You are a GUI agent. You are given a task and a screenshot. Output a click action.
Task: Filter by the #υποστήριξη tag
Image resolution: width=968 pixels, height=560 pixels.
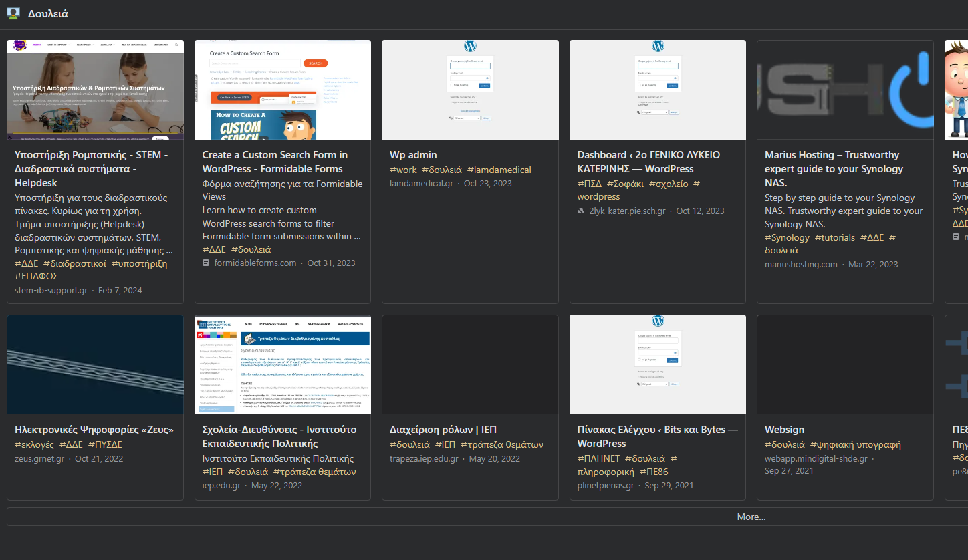click(140, 263)
